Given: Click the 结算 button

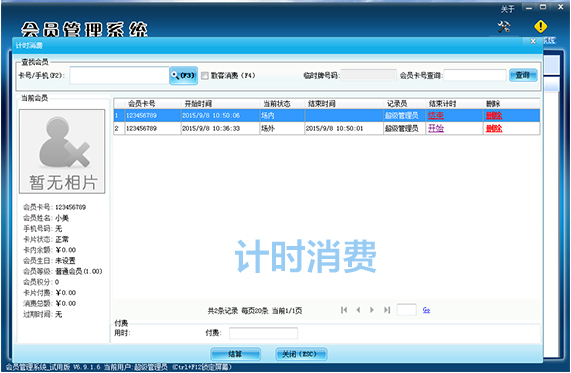Looking at the screenshot, I should (235, 354).
